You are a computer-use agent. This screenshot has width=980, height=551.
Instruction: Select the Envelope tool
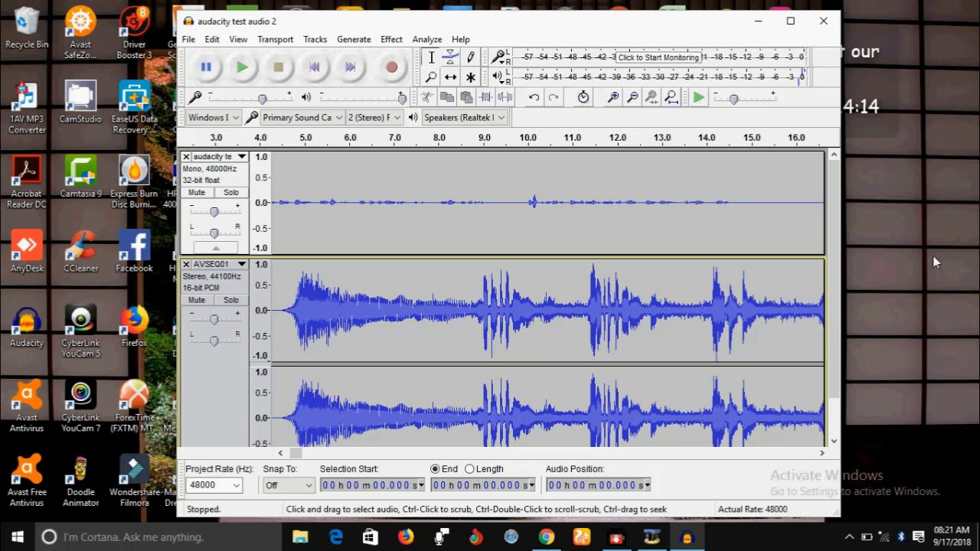pyautogui.click(x=451, y=57)
